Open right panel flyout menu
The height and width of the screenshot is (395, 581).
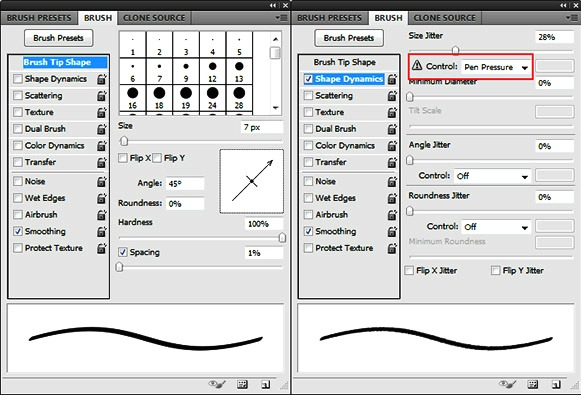[x=572, y=18]
